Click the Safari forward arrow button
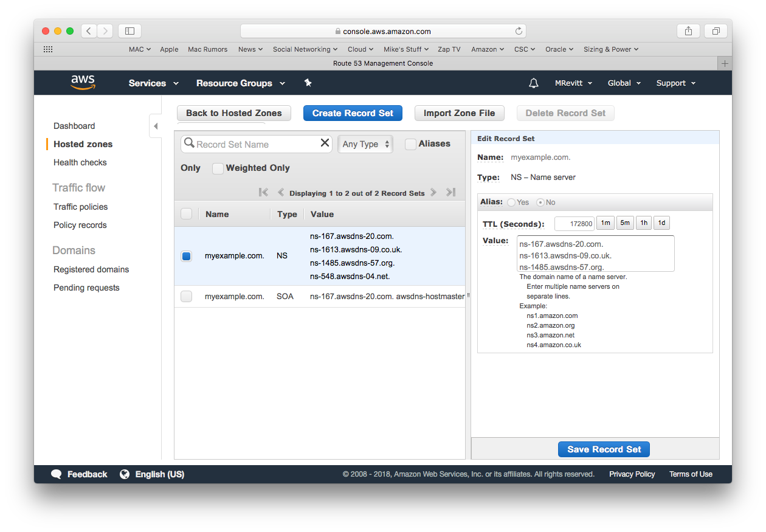The width and height of the screenshot is (766, 532). 105,31
